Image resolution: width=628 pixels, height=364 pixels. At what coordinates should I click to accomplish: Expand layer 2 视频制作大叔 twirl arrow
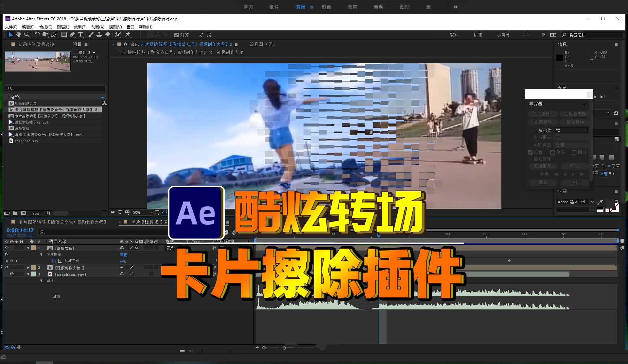(x=28, y=268)
